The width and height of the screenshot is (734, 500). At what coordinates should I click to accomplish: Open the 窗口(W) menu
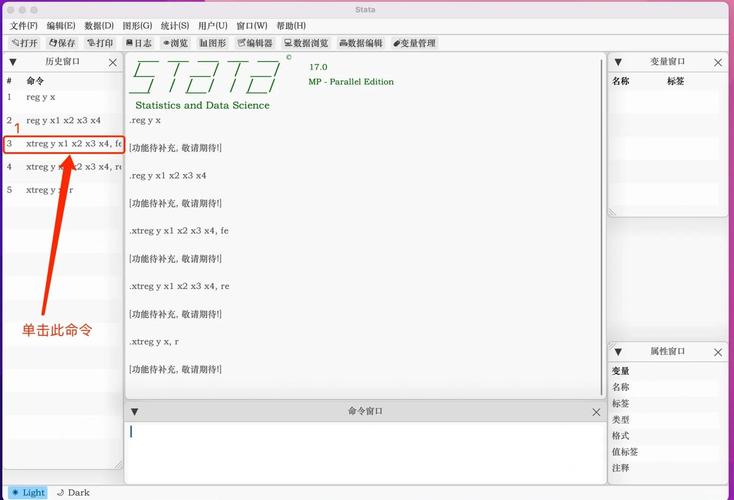(252, 26)
